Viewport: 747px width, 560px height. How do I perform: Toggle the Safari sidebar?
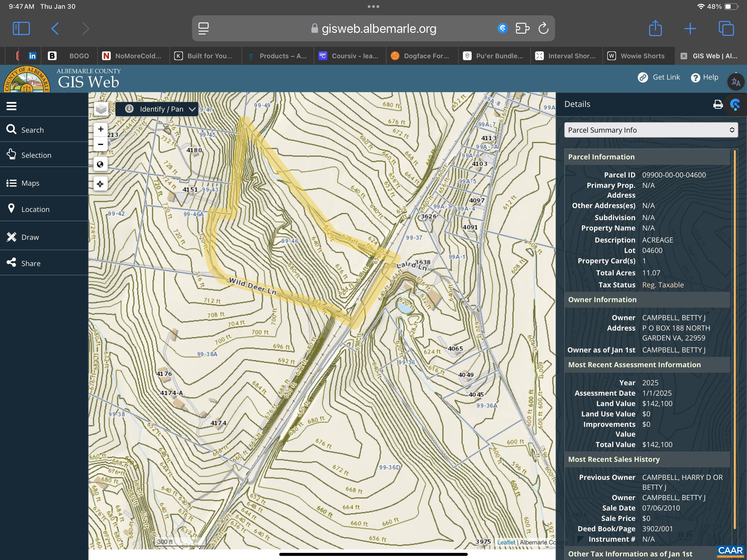click(21, 28)
